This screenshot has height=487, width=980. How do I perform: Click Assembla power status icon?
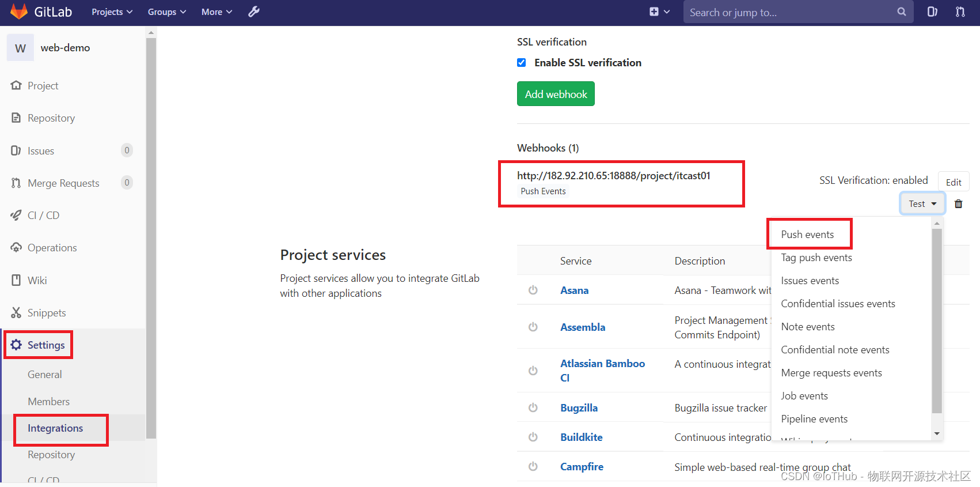533,327
